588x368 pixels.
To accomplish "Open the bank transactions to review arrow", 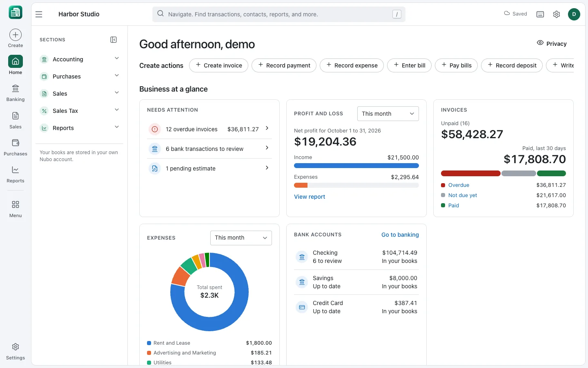I will (267, 148).
